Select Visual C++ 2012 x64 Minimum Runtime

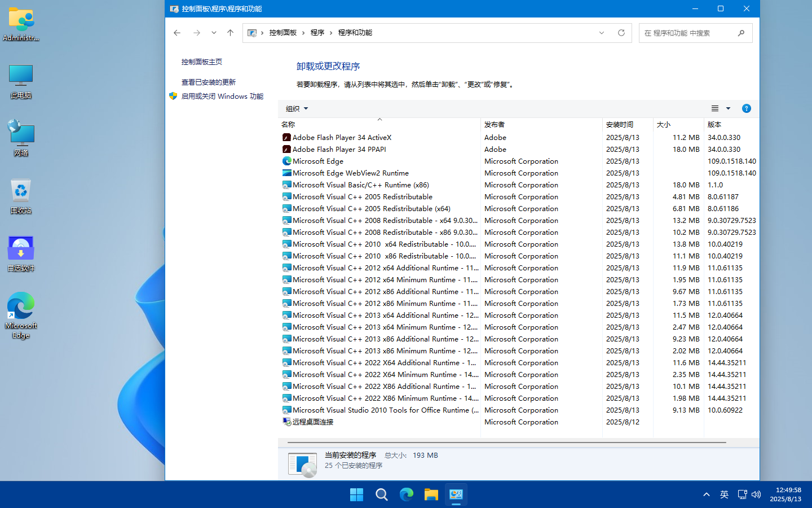click(x=519, y=280)
